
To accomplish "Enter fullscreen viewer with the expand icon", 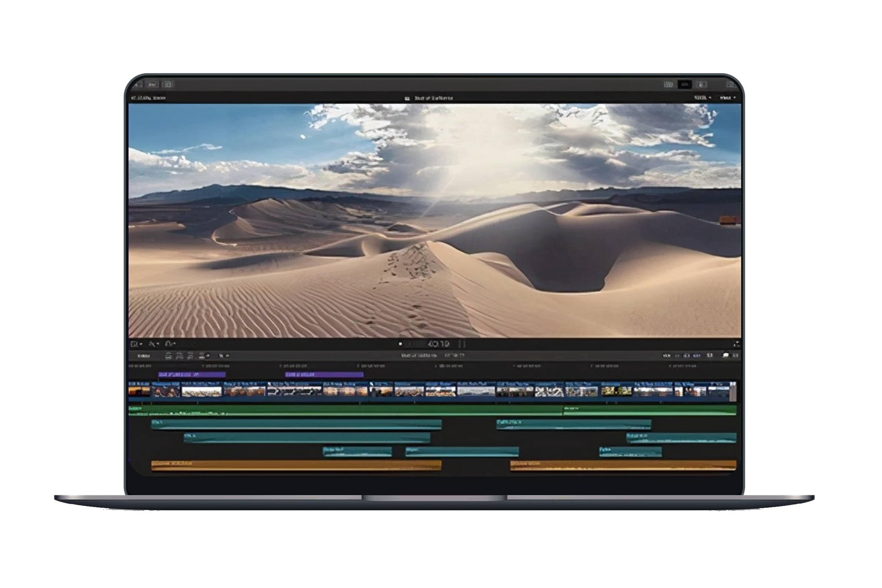I will pos(736,344).
